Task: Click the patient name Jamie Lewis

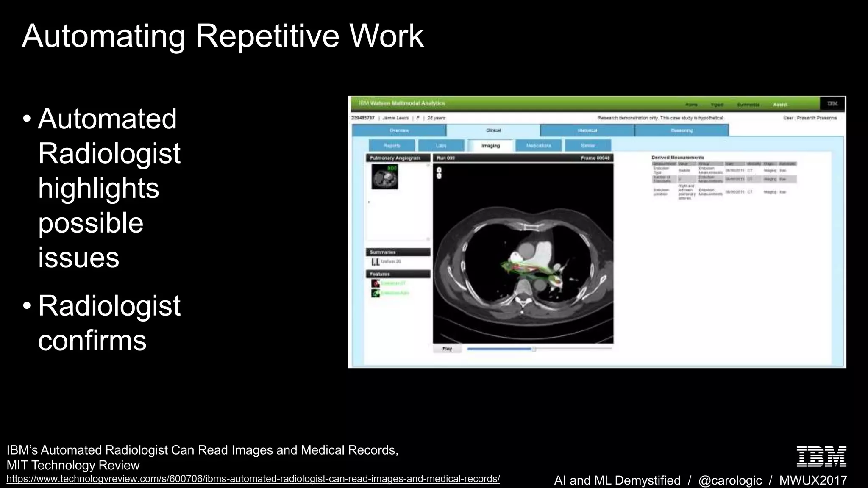Action: pos(395,118)
